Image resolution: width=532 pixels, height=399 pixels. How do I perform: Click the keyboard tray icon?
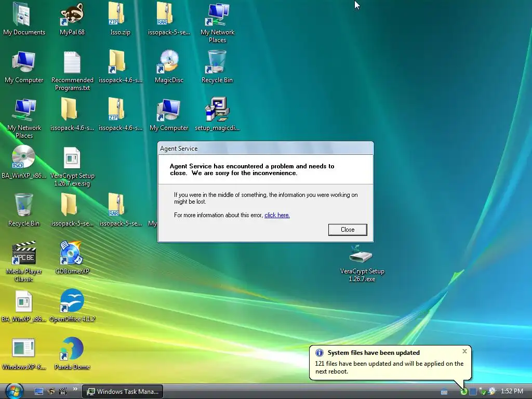(444, 392)
